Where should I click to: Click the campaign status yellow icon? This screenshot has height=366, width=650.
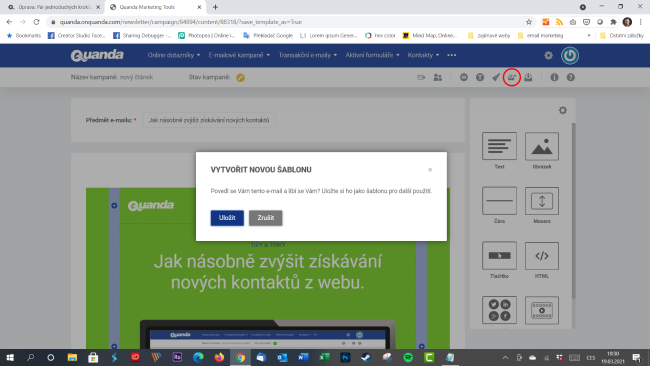[x=240, y=78]
